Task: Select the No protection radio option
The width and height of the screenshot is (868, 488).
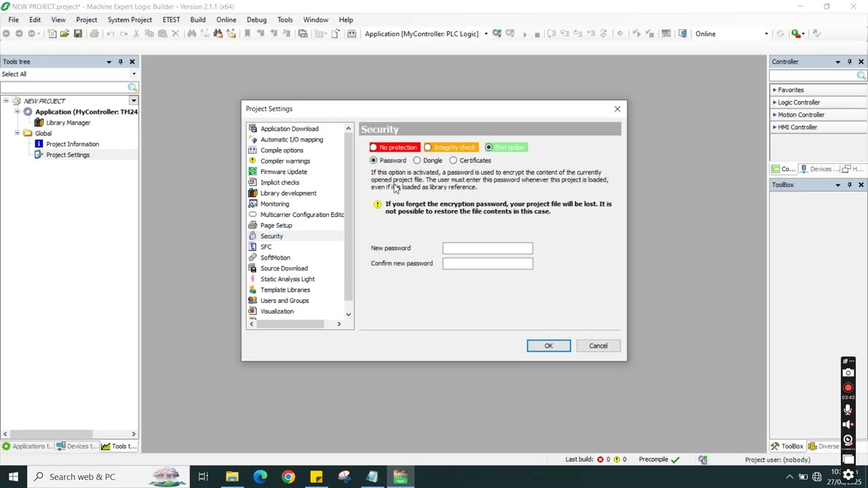Action: point(373,148)
